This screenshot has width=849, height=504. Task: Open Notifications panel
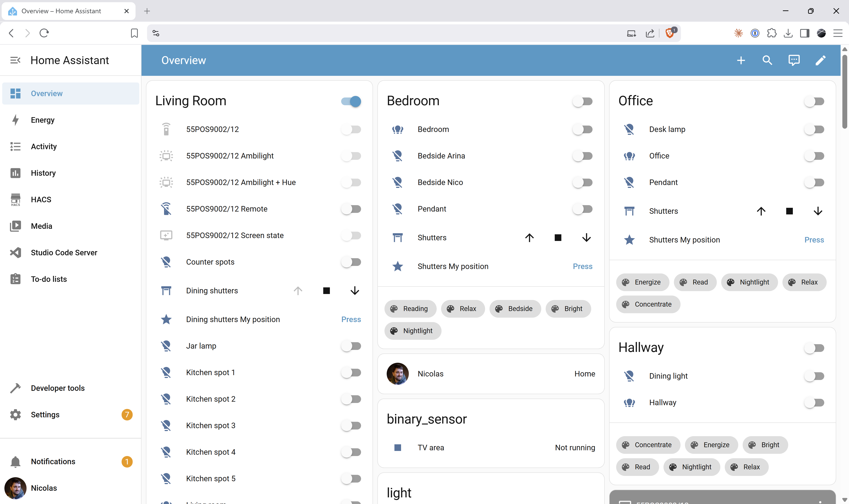click(x=71, y=462)
